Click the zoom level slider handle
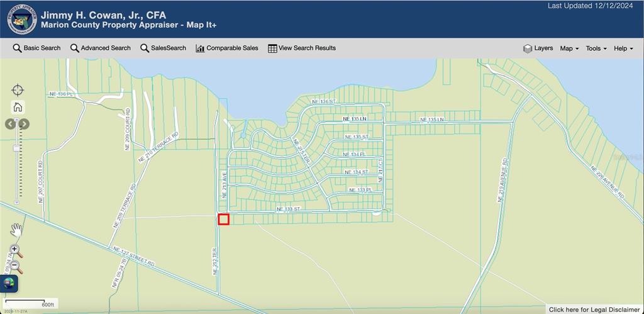Viewport: 644px width, 314px height. (x=16, y=148)
